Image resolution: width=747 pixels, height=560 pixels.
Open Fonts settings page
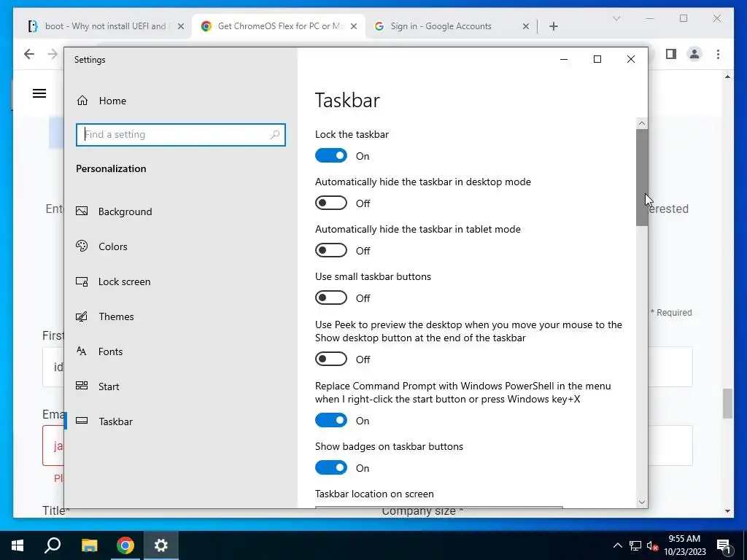tap(99, 351)
